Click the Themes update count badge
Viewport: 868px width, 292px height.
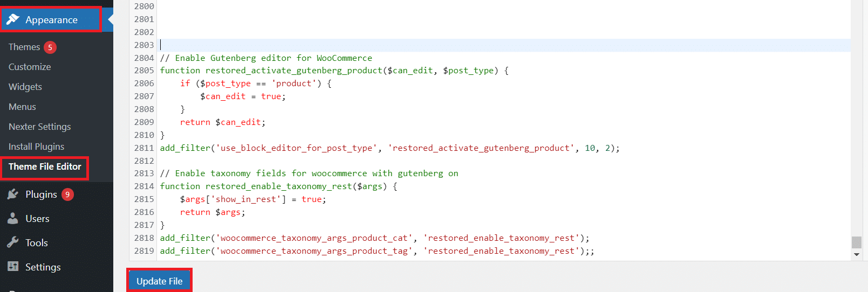50,47
